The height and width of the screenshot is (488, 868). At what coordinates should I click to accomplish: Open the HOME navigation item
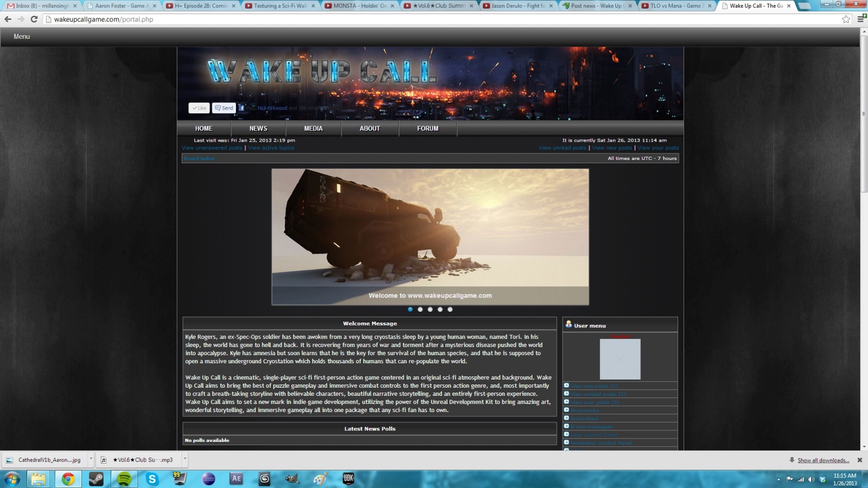click(x=204, y=129)
